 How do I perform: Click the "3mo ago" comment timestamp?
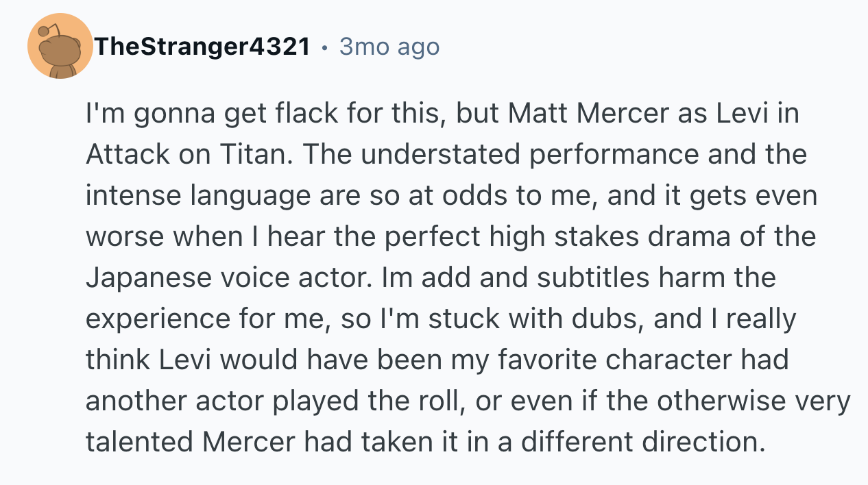point(389,47)
